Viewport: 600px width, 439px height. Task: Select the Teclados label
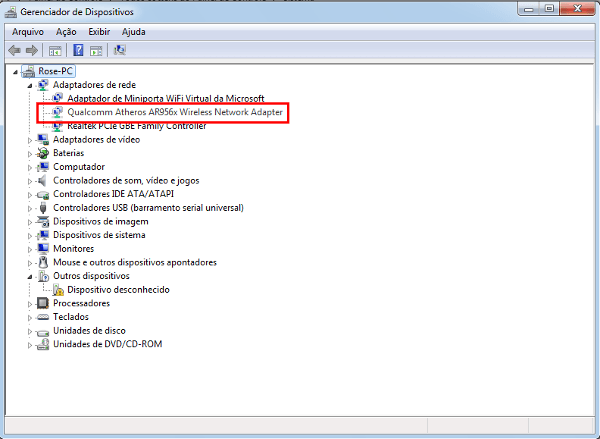pyautogui.click(x=71, y=317)
